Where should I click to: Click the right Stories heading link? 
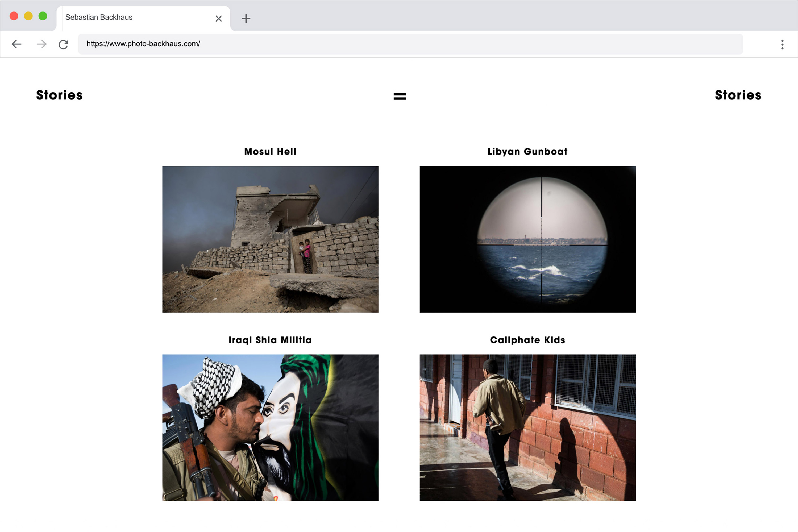coord(738,95)
